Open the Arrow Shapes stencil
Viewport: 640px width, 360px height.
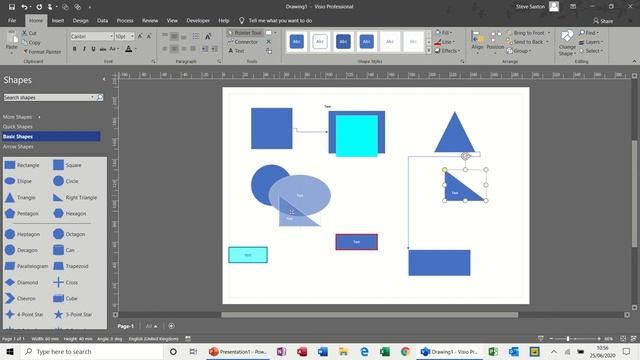[x=18, y=147]
